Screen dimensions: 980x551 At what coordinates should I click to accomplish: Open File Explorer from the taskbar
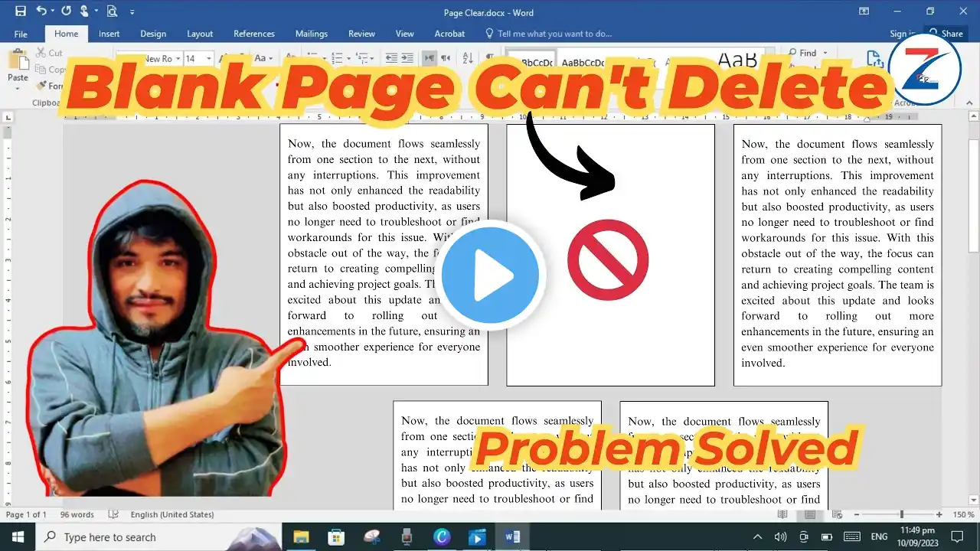coord(301,537)
